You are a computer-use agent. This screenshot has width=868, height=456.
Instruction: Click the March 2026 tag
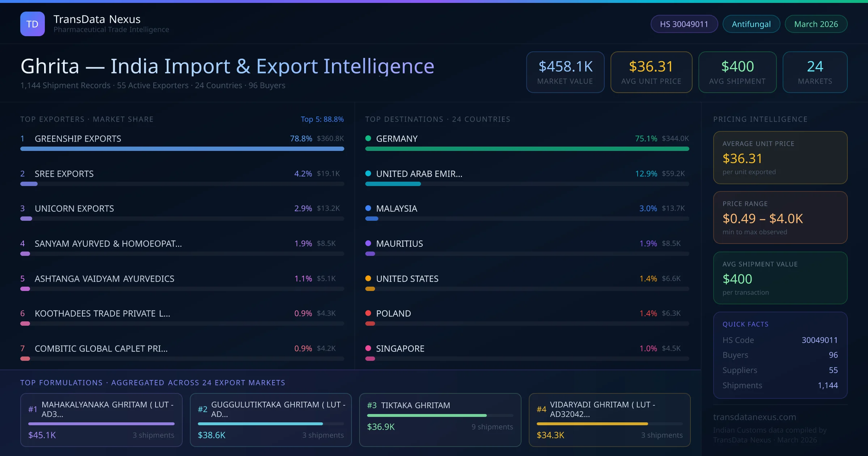pos(816,24)
